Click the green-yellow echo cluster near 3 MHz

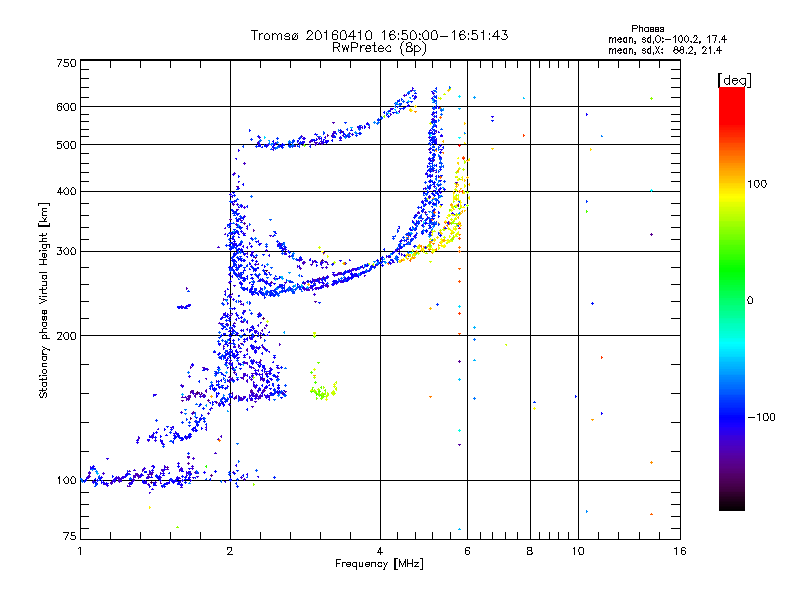pos(323,392)
